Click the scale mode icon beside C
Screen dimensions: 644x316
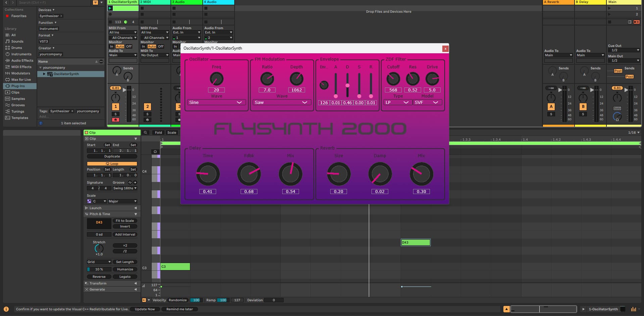click(x=89, y=201)
